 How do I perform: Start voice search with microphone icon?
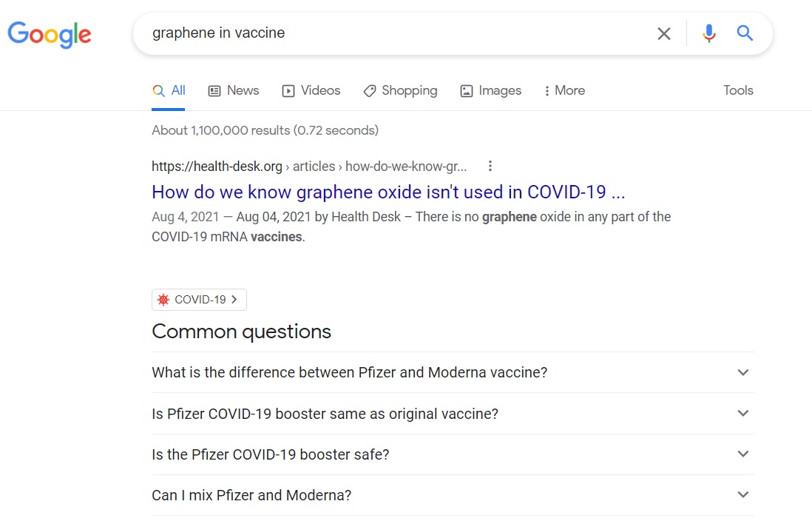pos(709,33)
